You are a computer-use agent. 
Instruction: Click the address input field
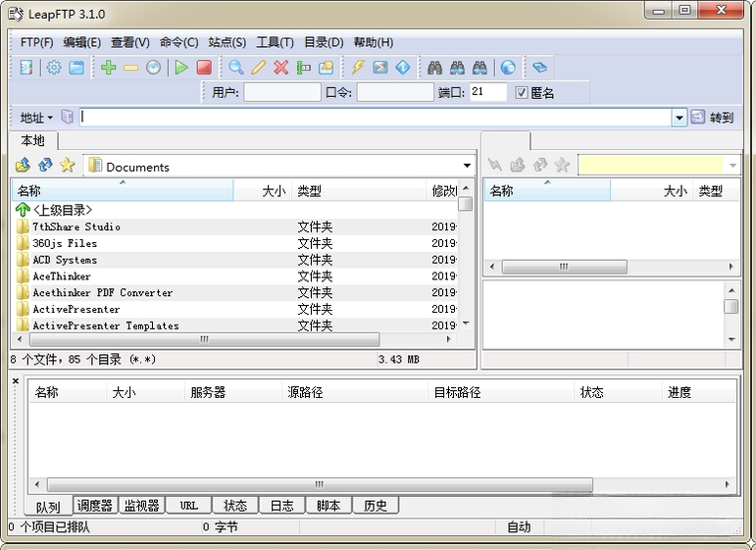(x=376, y=117)
